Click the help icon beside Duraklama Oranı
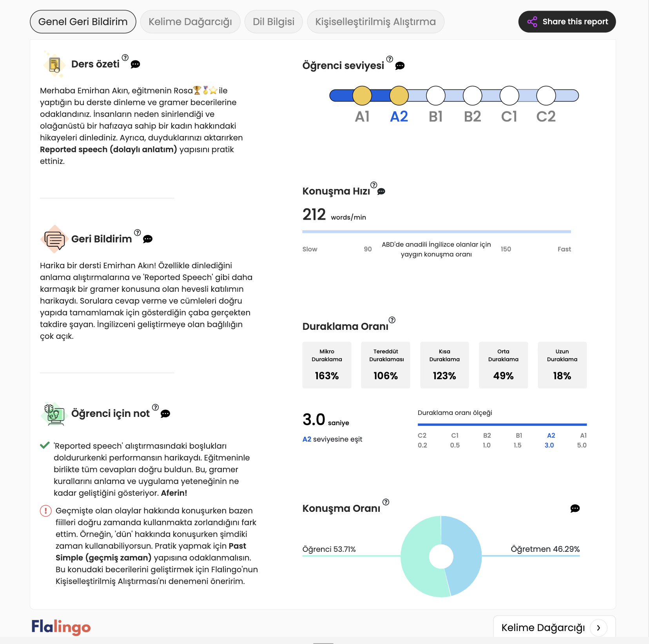 tap(392, 320)
